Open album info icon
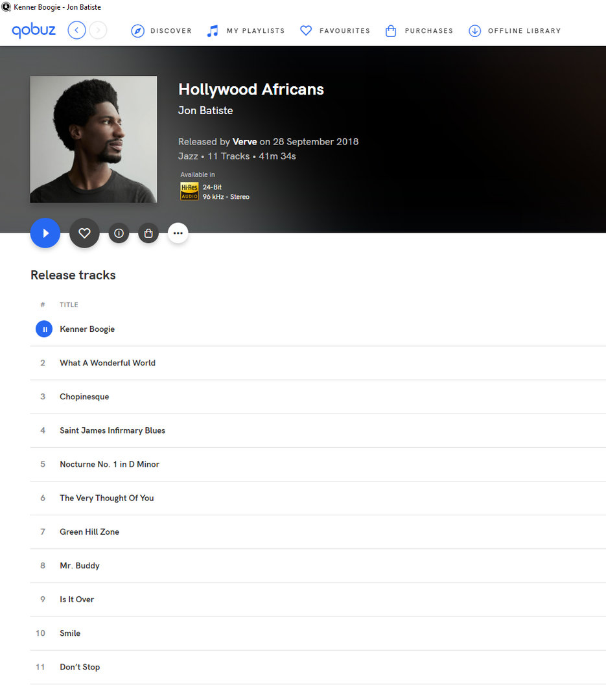Viewport: 606px width, 700px height. point(119,233)
